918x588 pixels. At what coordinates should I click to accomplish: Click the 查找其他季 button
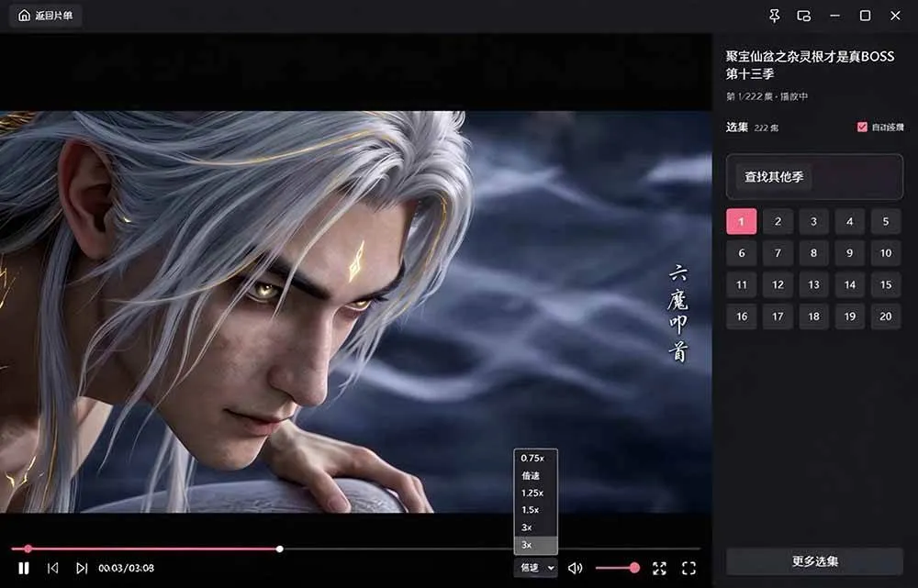[773, 177]
